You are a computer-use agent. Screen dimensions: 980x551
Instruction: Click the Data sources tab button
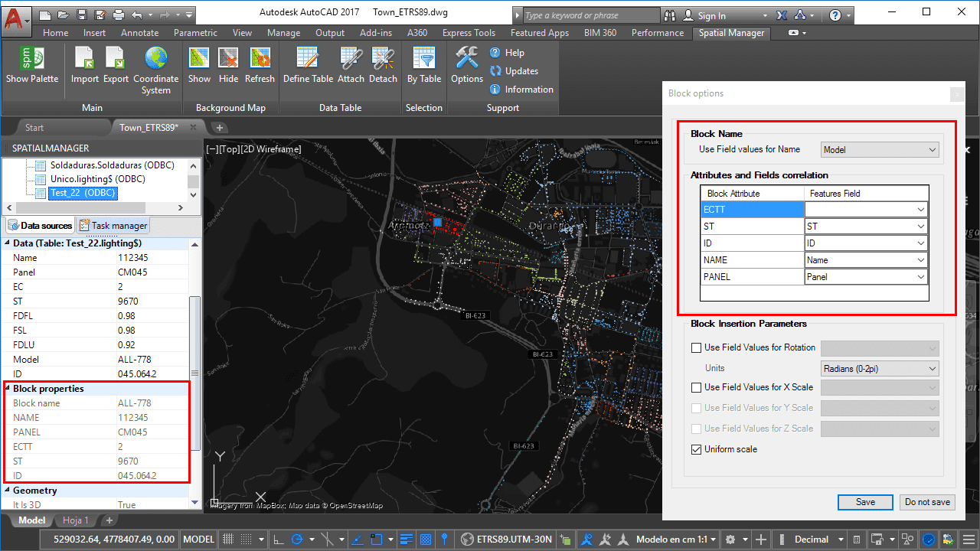click(x=40, y=226)
